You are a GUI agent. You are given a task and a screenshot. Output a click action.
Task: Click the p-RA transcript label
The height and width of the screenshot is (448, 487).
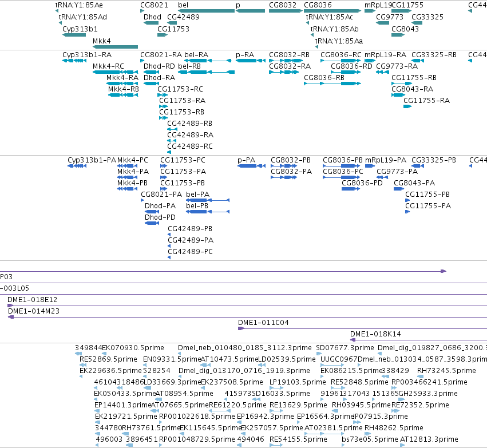(x=245, y=55)
